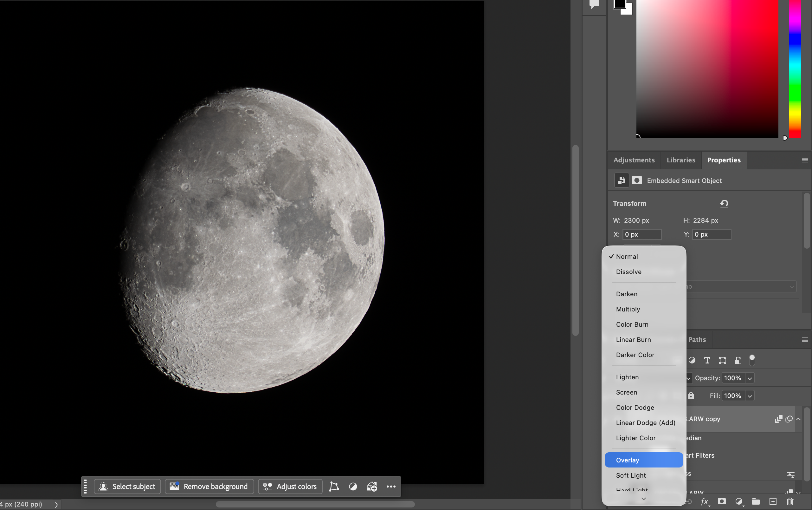Image resolution: width=812 pixels, height=510 pixels.
Task: Open the Opacity dropdown
Action: tap(750, 378)
